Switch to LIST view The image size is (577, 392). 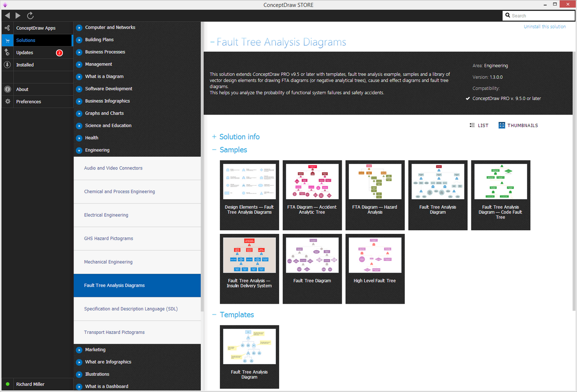pos(479,126)
